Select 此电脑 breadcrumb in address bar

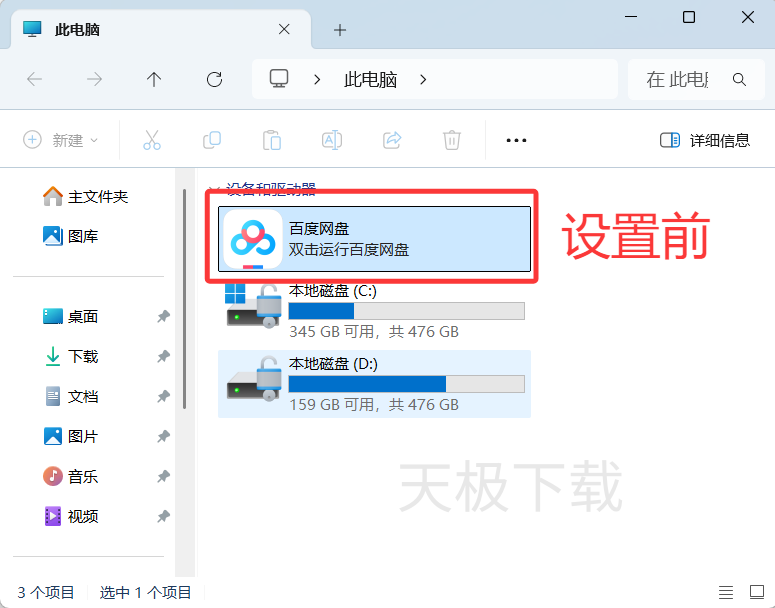pyautogui.click(x=371, y=80)
